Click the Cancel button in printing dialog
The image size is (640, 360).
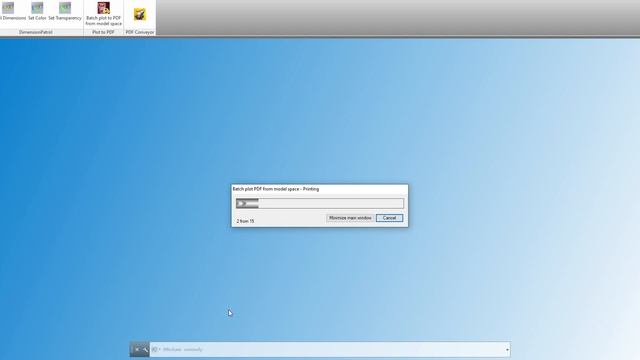click(389, 218)
